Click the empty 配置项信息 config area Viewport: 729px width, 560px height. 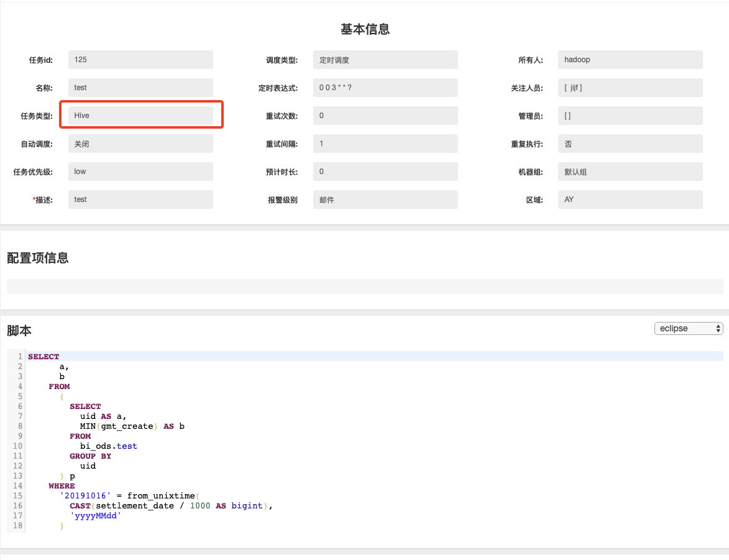click(365, 287)
